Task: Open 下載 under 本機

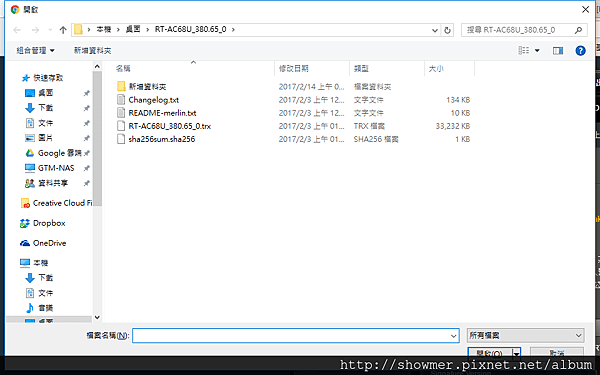Action: pos(46,278)
